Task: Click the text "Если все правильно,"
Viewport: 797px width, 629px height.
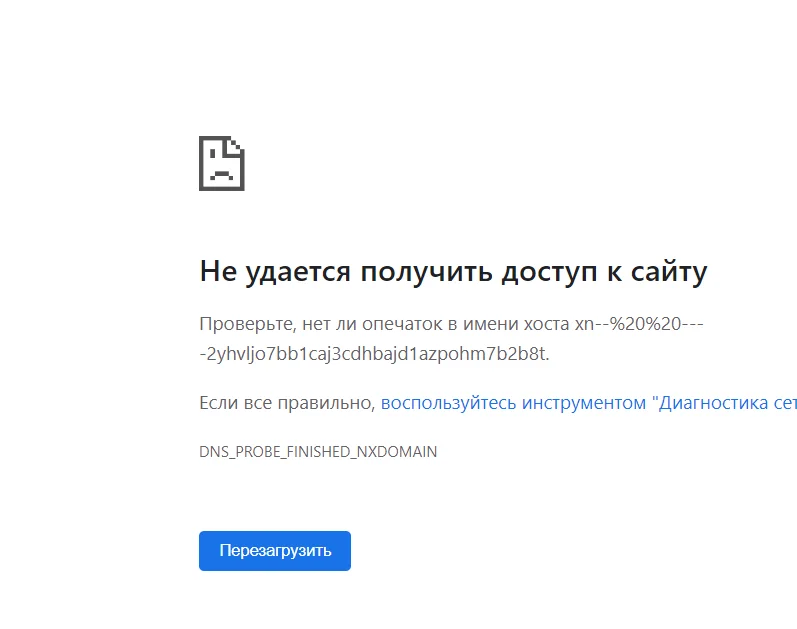Action: [x=287, y=403]
